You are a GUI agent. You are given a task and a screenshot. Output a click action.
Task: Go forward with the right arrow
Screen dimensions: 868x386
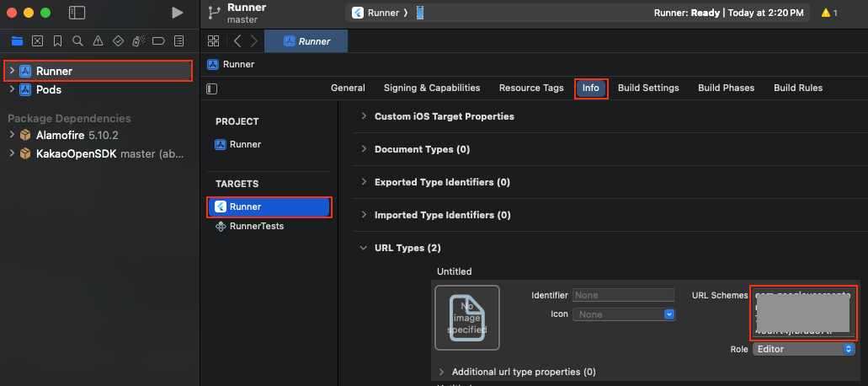[x=254, y=40]
